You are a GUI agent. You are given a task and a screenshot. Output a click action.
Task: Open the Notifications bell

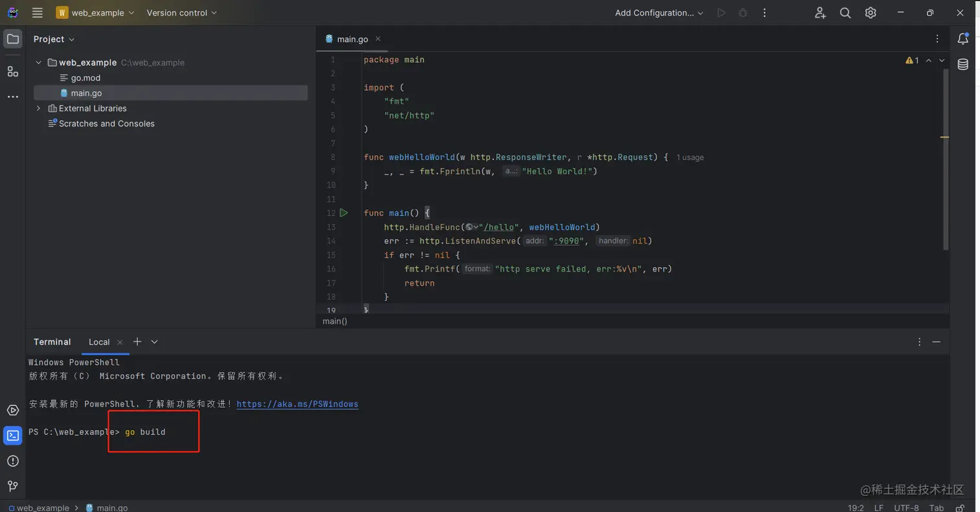point(963,39)
